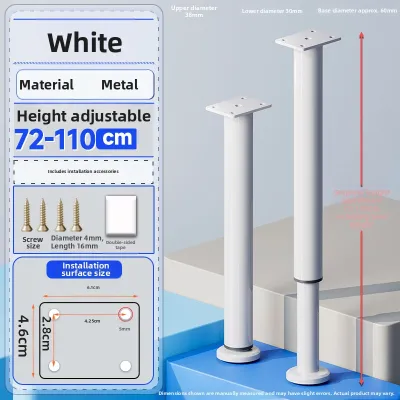Click the "Material Metal" info box
The image size is (400, 400).
coord(85,85)
